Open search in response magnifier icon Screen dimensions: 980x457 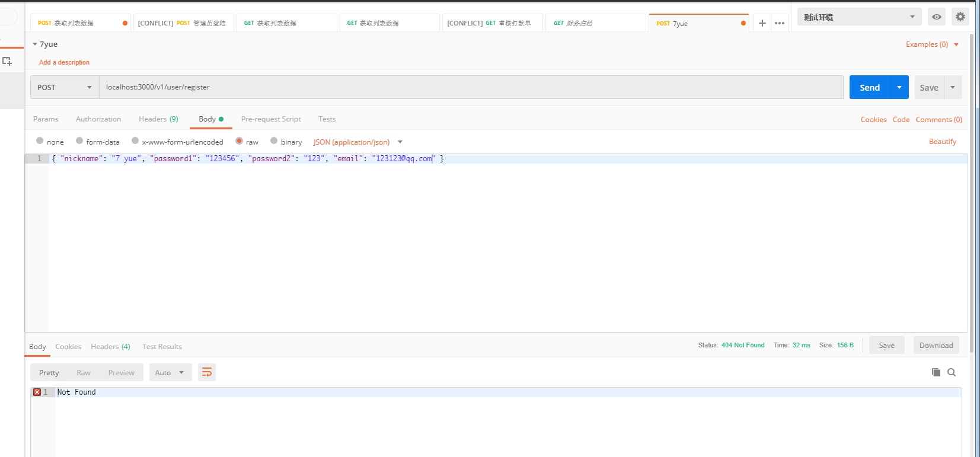click(952, 372)
